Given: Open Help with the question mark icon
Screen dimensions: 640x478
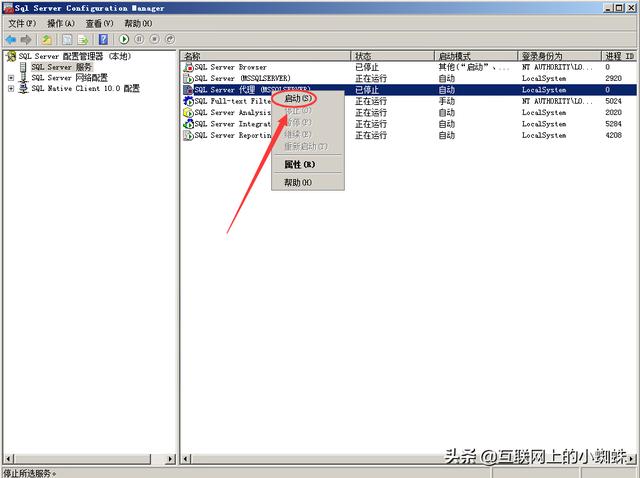Looking at the screenshot, I should (103, 40).
